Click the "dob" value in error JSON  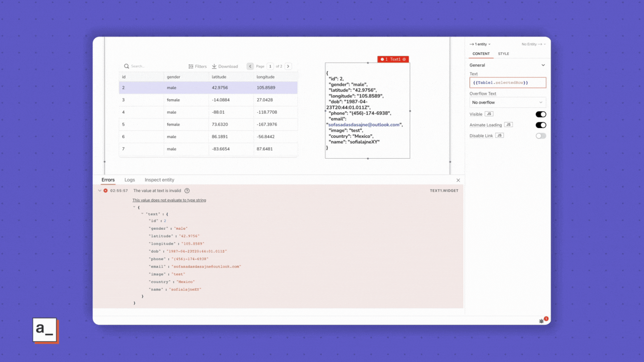click(196, 251)
